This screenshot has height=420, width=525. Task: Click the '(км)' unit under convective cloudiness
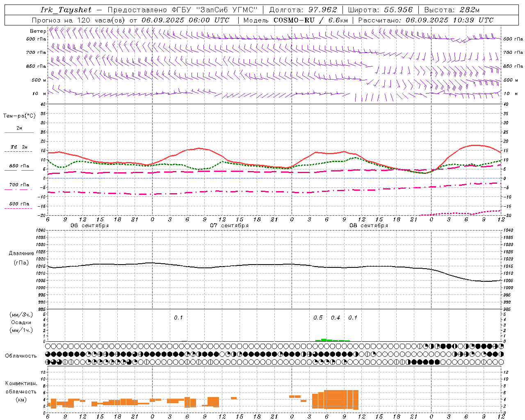click(21, 399)
